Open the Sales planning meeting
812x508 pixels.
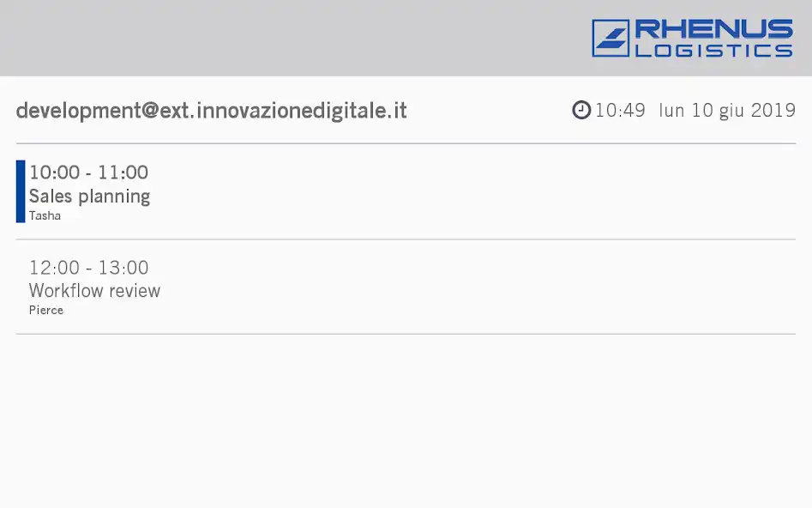(x=89, y=197)
